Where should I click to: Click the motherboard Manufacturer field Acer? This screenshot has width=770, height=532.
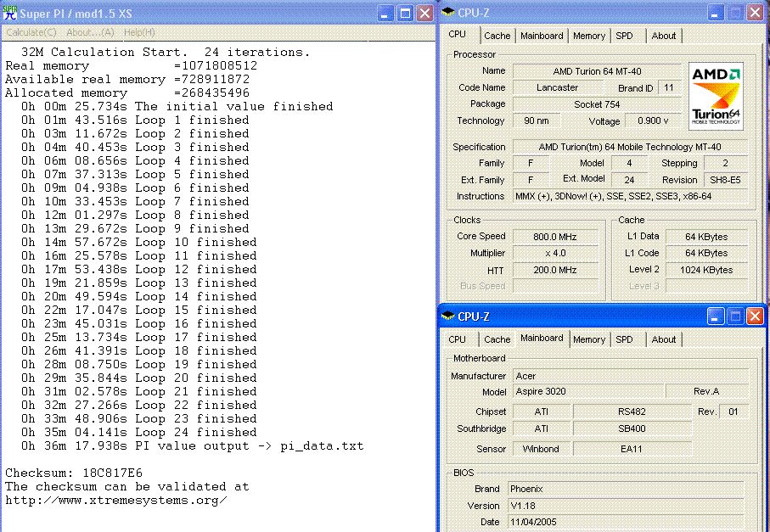click(631, 376)
